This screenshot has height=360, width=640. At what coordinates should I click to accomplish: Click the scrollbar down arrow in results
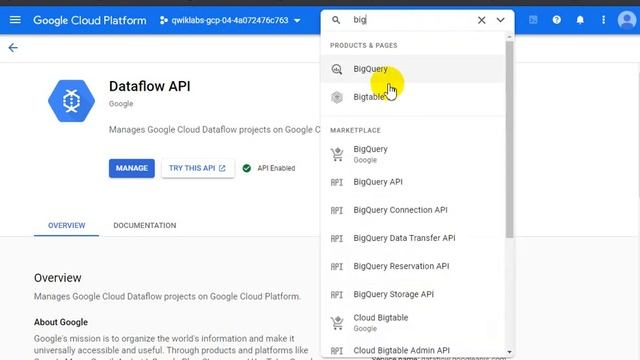point(509,352)
